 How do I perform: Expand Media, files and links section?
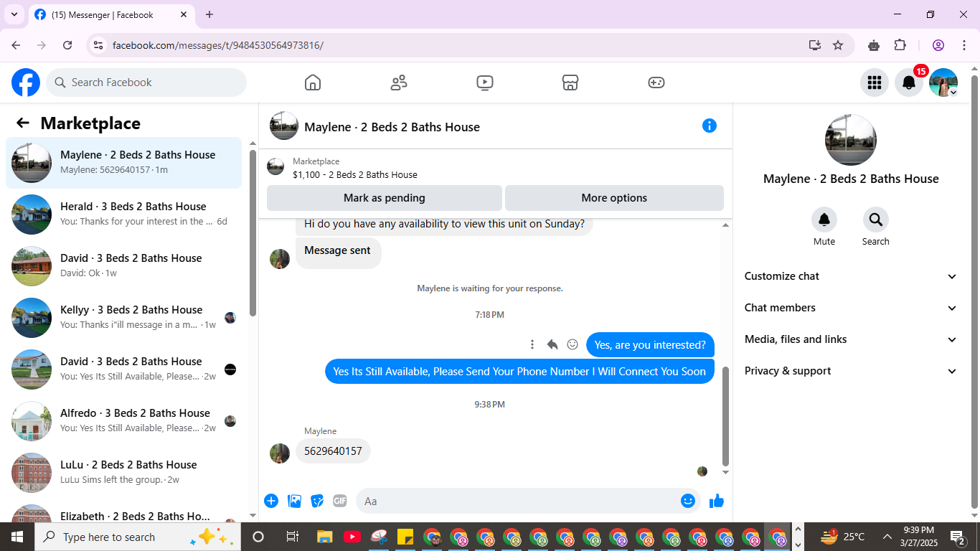(851, 339)
